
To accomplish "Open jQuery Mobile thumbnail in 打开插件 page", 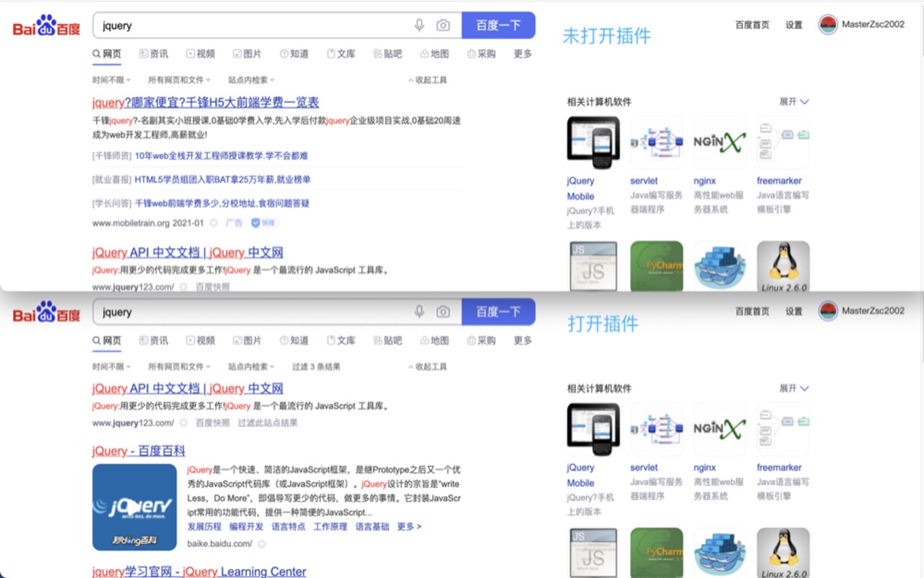I will tap(593, 429).
